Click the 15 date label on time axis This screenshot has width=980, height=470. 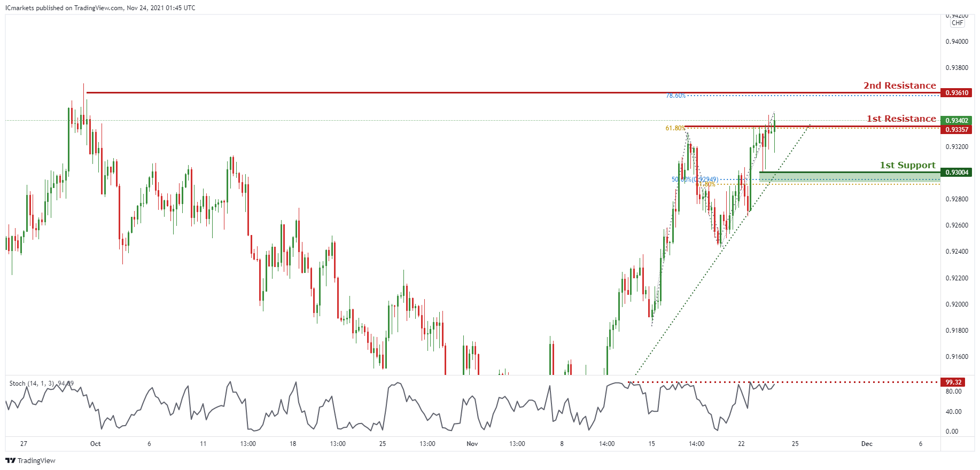coord(651,444)
